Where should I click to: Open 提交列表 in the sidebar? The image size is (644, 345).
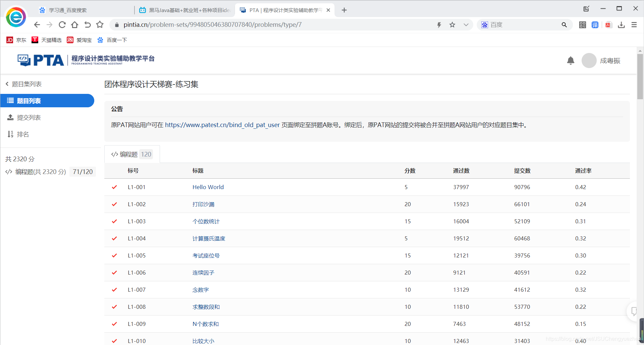tap(24, 118)
